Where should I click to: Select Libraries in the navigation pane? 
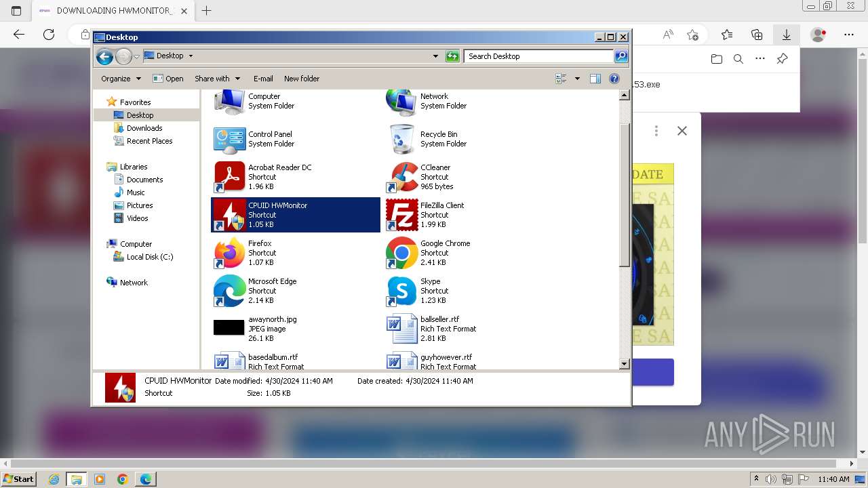point(133,167)
